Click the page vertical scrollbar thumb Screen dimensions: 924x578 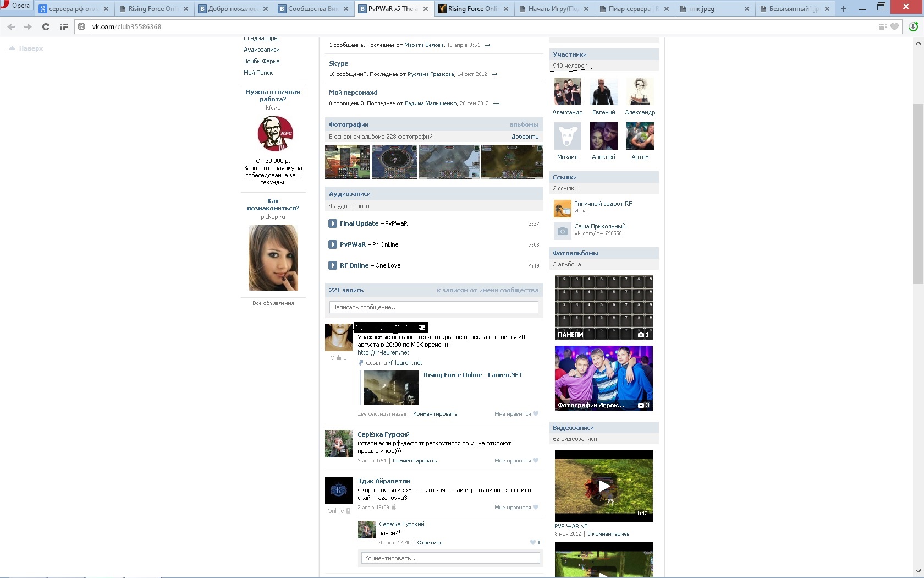coord(919,194)
